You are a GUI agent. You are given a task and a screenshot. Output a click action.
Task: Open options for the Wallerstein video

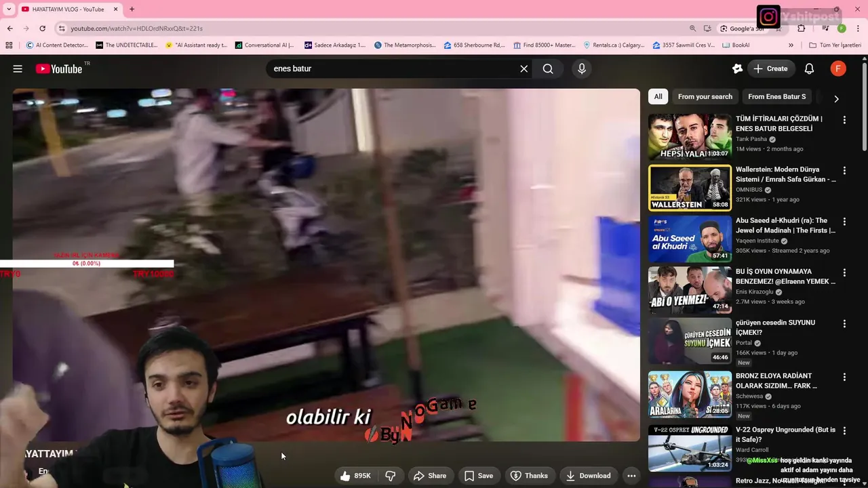point(844,171)
